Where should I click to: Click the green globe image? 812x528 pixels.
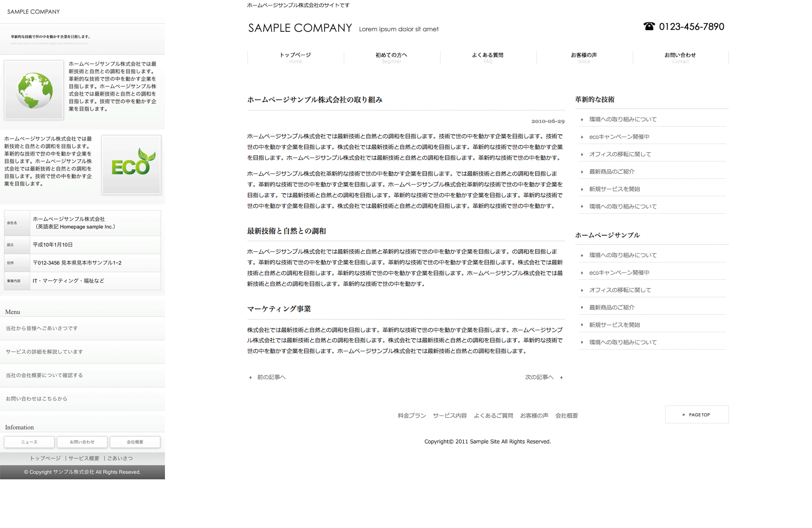[x=34, y=90]
